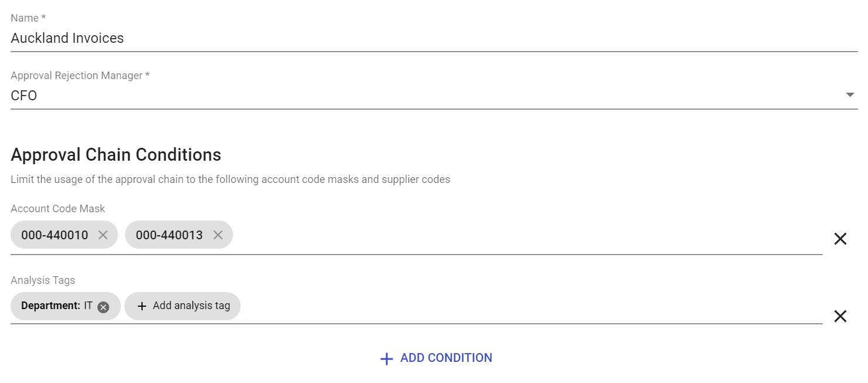
Task: Select the 000-440013 chip label
Action: [x=169, y=234]
